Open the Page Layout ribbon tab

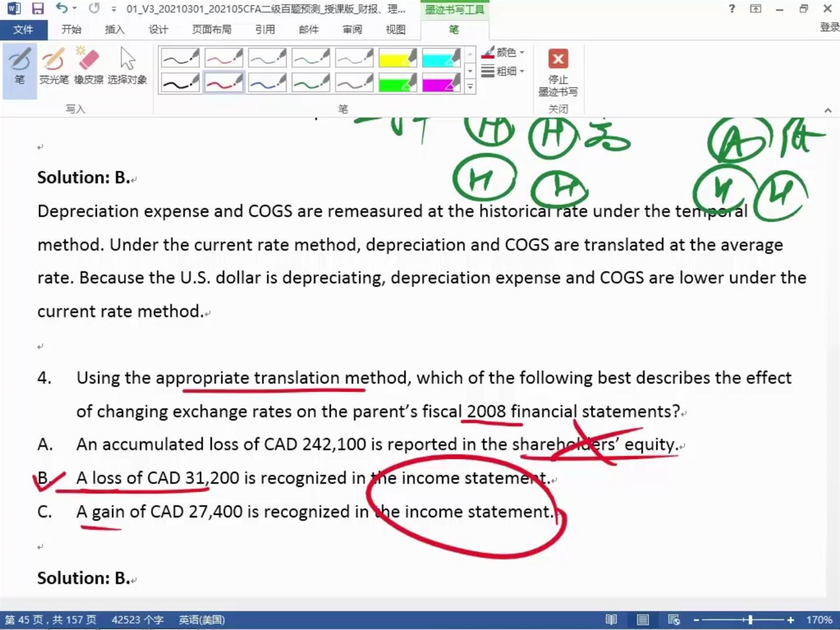click(x=211, y=29)
